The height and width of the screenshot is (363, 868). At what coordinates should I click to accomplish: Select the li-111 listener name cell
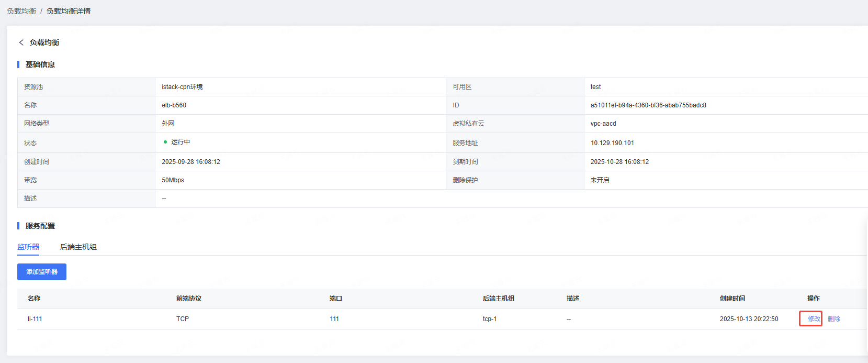click(35, 319)
